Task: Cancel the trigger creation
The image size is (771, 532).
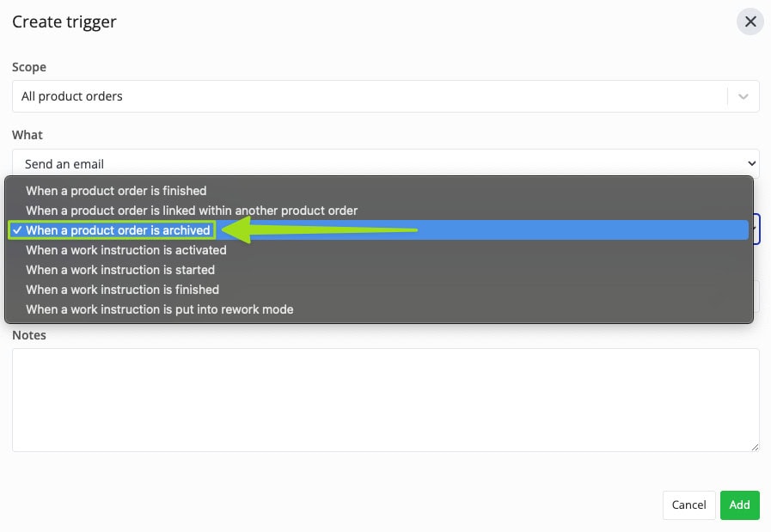Action: (x=688, y=505)
